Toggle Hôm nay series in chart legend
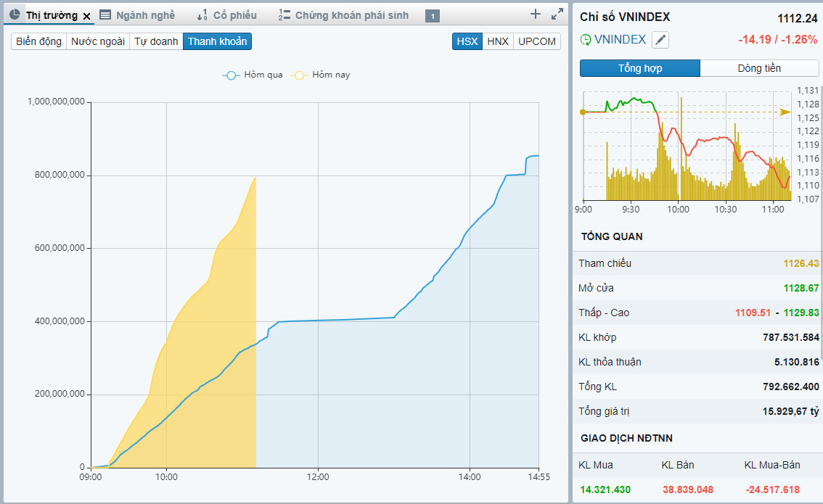This screenshot has height=504, width=823. coord(320,75)
